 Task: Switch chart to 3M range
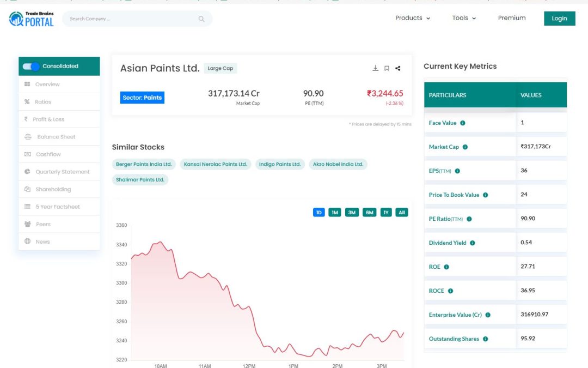(x=352, y=213)
